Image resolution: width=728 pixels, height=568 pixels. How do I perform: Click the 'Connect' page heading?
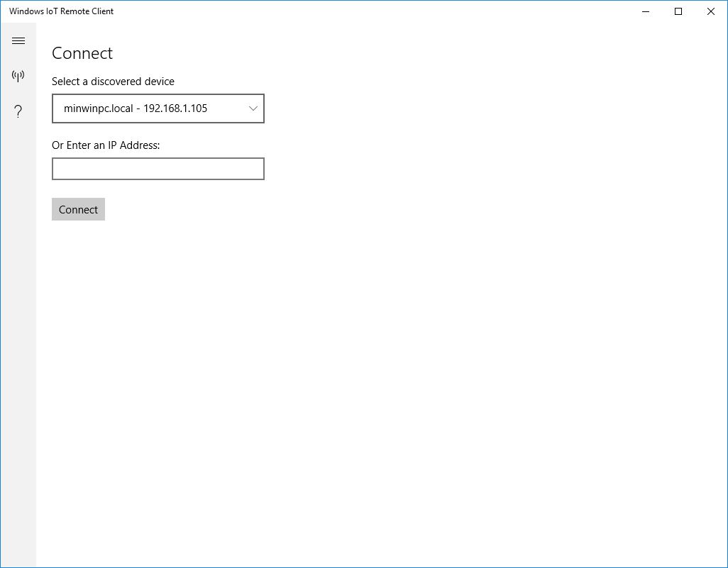point(82,53)
